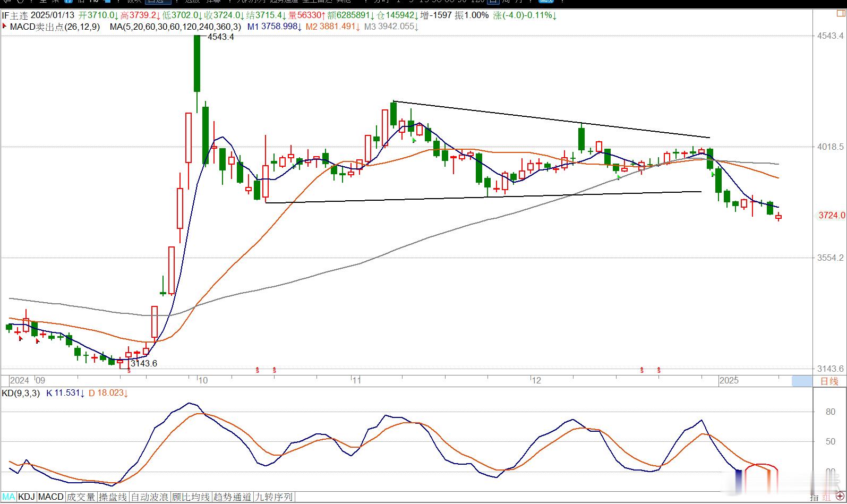Click the red flag before MACD卖出点
This screenshot has width=847, height=504.
click(5, 27)
